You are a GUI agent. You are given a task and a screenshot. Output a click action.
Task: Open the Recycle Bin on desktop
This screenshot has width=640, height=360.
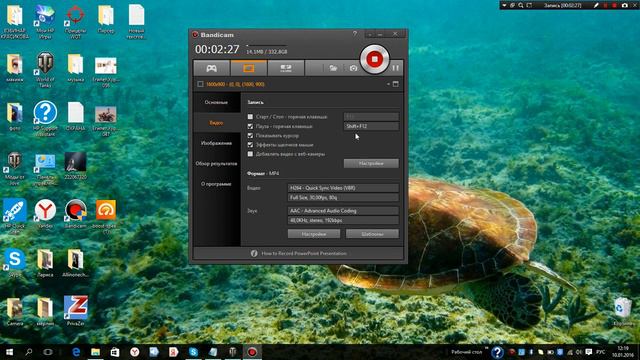(x=623, y=311)
